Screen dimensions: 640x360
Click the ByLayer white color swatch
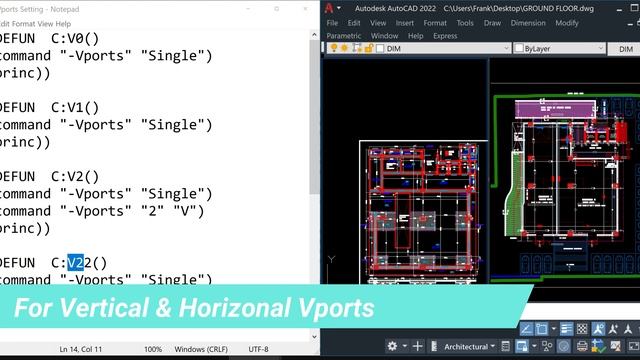point(519,49)
